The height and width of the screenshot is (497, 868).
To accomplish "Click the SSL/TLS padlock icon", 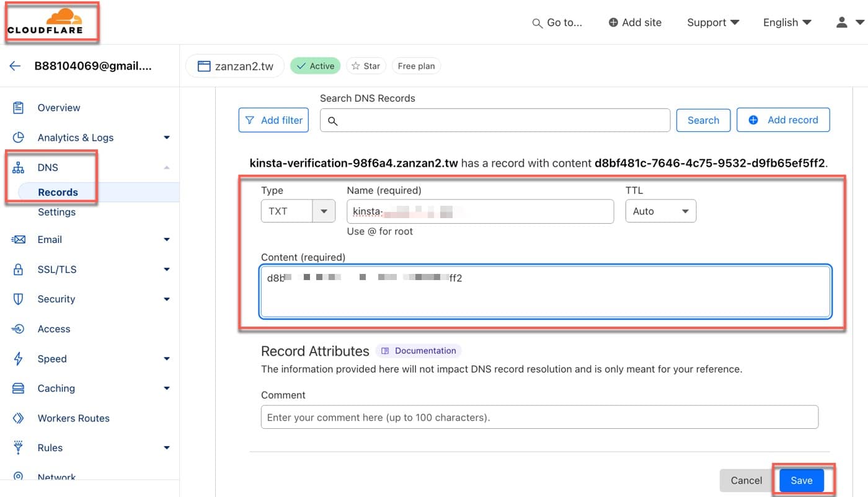I will 19,270.
